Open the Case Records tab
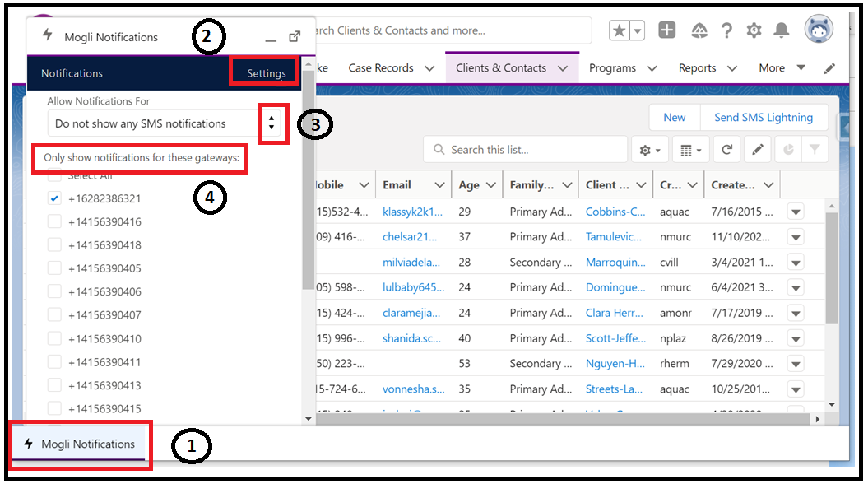This screenshot has width=868, height=484. click(381, 68)
